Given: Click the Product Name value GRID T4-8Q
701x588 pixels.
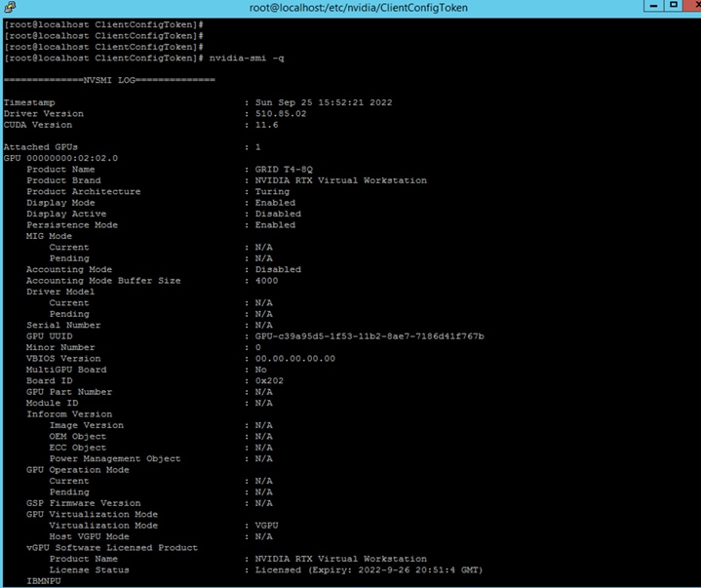Looking at the screenshot, I should [x=284, y=170].
